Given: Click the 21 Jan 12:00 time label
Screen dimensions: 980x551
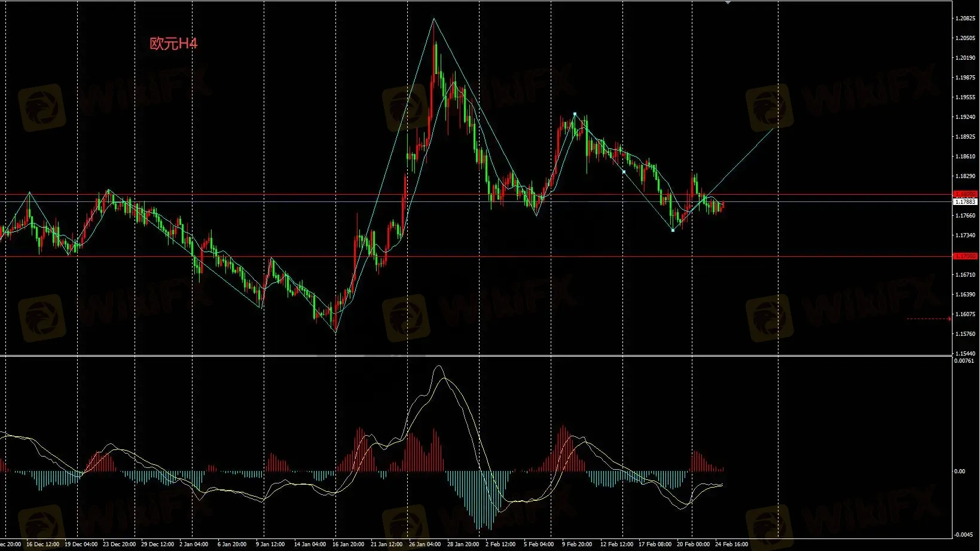Looking at the screenshot, I should [x=386, y=544].
